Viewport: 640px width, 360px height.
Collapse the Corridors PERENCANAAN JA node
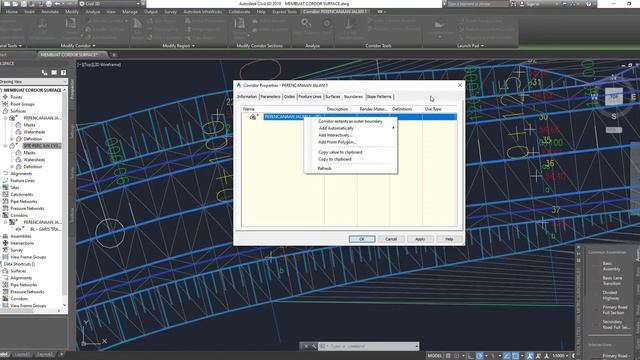5,222
